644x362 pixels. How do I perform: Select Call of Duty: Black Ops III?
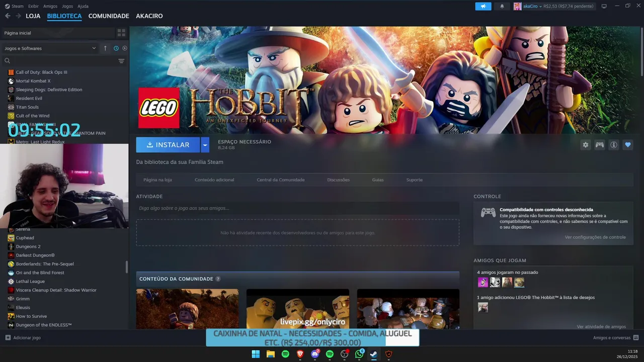click(41, 72)
